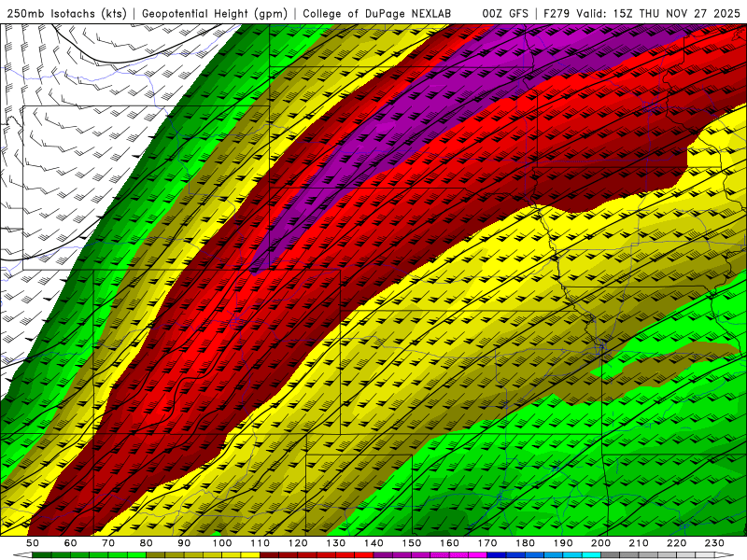Pick the dark olive swatch starting at 80
Image resolution: width=747 pixels, height=560 pixels.
point(155,554)
